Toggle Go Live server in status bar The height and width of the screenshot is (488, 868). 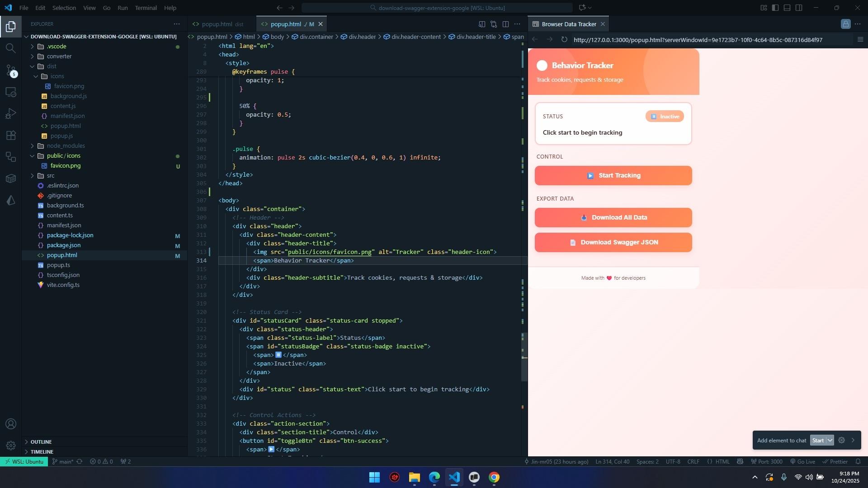802,461
